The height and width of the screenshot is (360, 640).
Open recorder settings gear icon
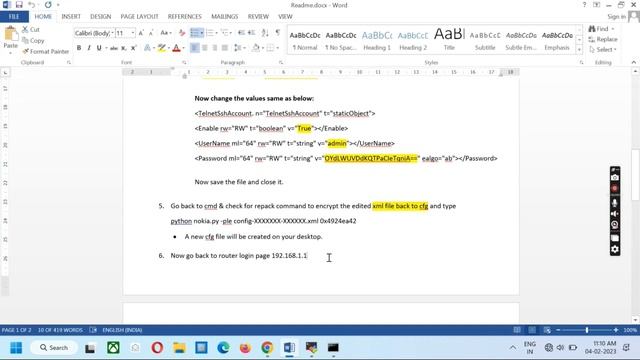tap(615, 249)
